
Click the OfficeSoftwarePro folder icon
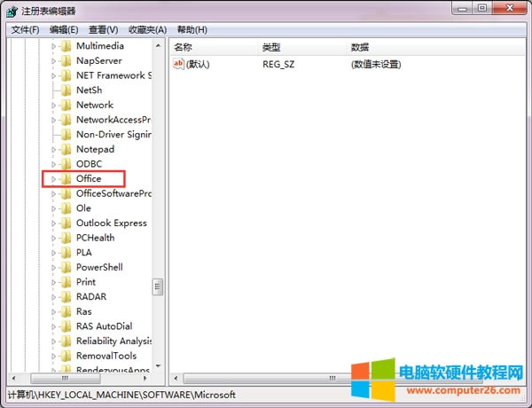66,194
